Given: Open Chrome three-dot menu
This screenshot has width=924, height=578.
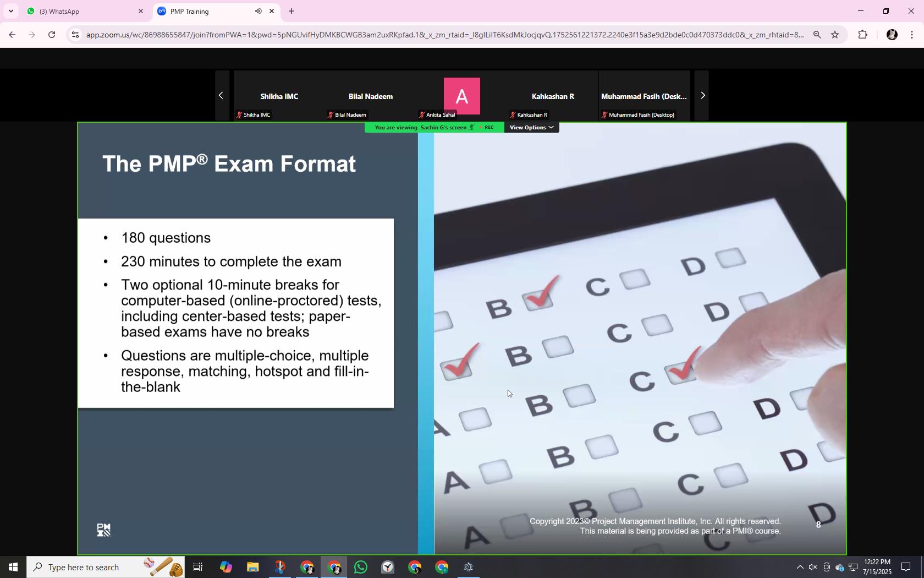Looking at the screenshot, I should (912, 35).
